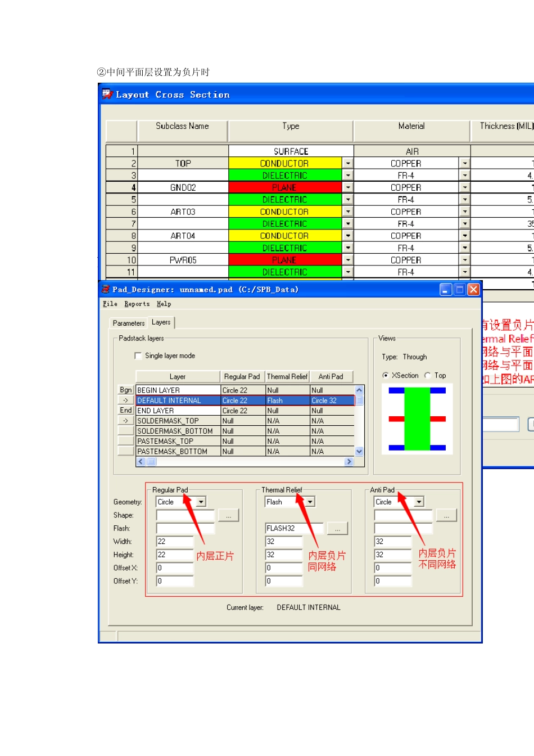Click the Regular Pad Width field

[x=174, y=542]
